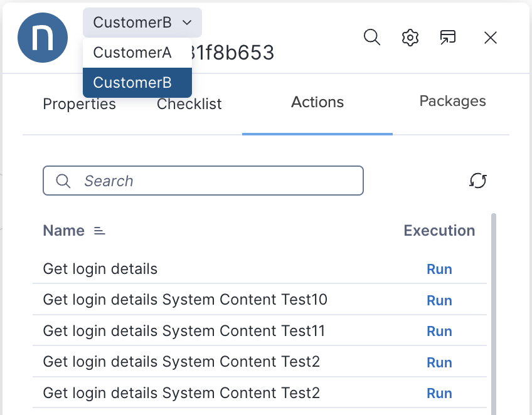The height and width of the screenshot is (415, 532).
Task: Go to the Packages tab
Action: (x=452, y=100)
